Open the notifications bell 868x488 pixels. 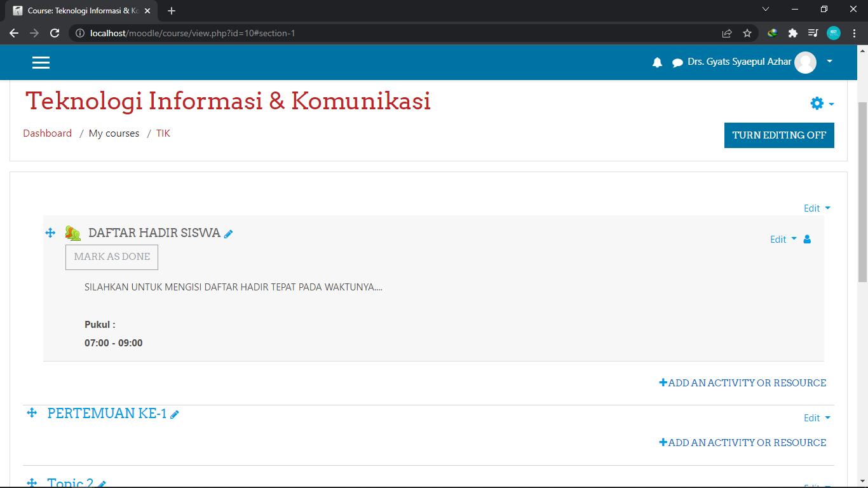click(x=657, y=62)
